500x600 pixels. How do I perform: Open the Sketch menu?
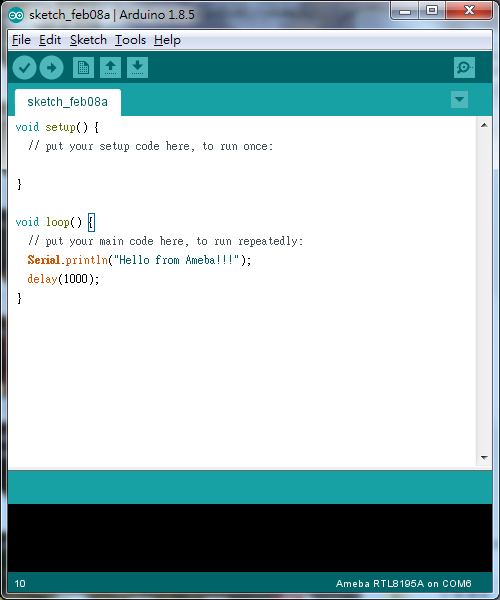pyautogui.click(x=88, y=40)
